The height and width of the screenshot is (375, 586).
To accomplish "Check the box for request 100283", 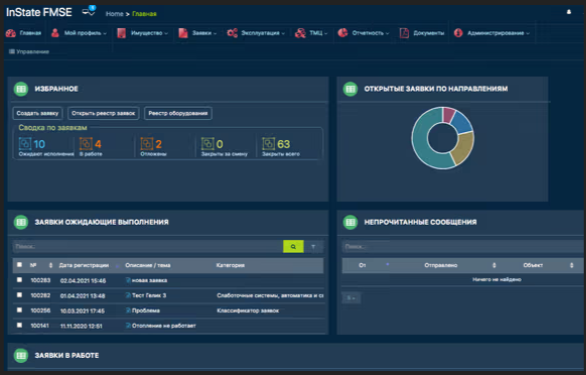I will tap(19, 280).
